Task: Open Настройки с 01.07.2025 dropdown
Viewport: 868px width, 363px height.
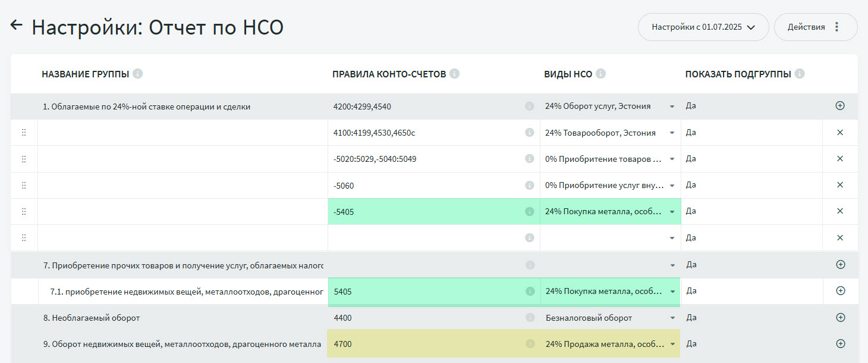Action: (703, 27)
